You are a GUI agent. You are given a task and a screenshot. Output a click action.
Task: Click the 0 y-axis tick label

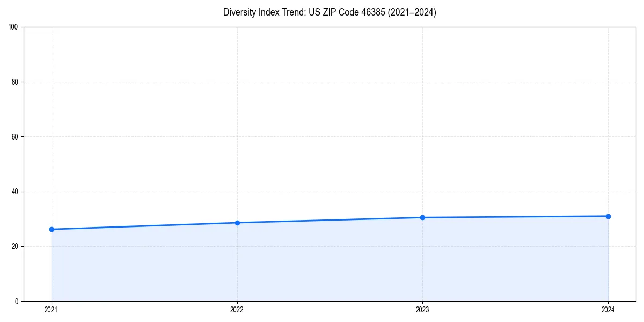18,301
